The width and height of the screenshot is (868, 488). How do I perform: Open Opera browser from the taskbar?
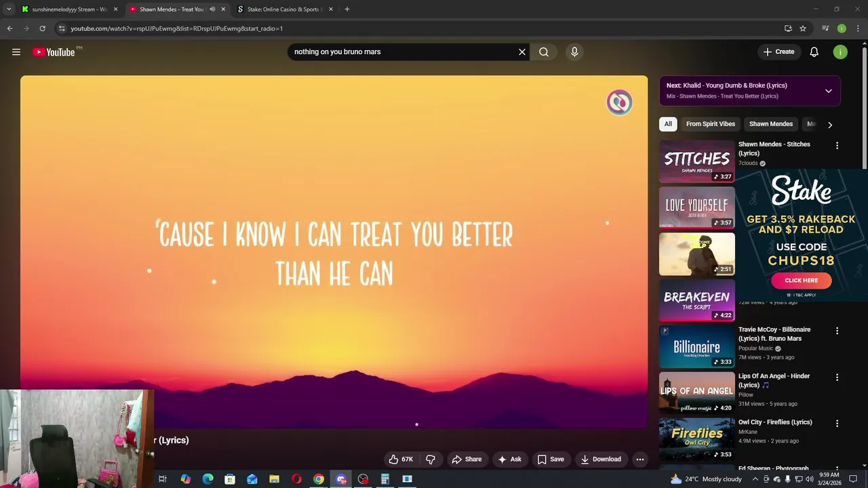(x=296, y=479)
